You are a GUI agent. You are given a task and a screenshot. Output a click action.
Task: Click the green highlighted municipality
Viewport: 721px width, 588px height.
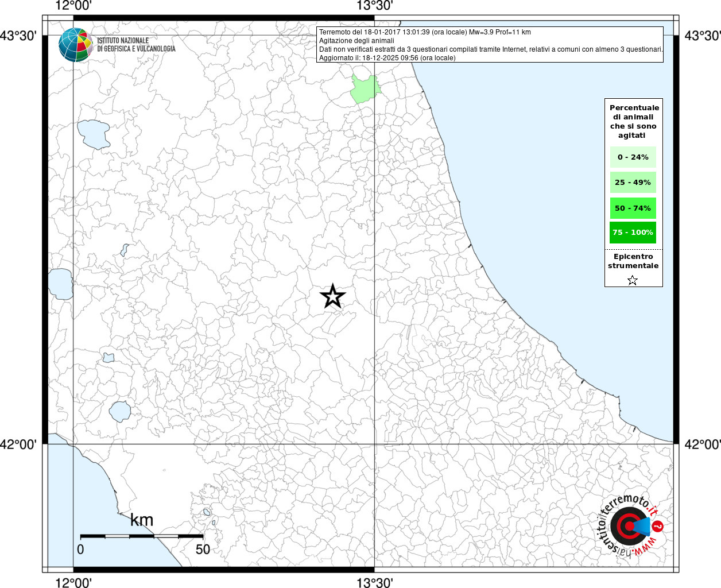tap(366, 89)
